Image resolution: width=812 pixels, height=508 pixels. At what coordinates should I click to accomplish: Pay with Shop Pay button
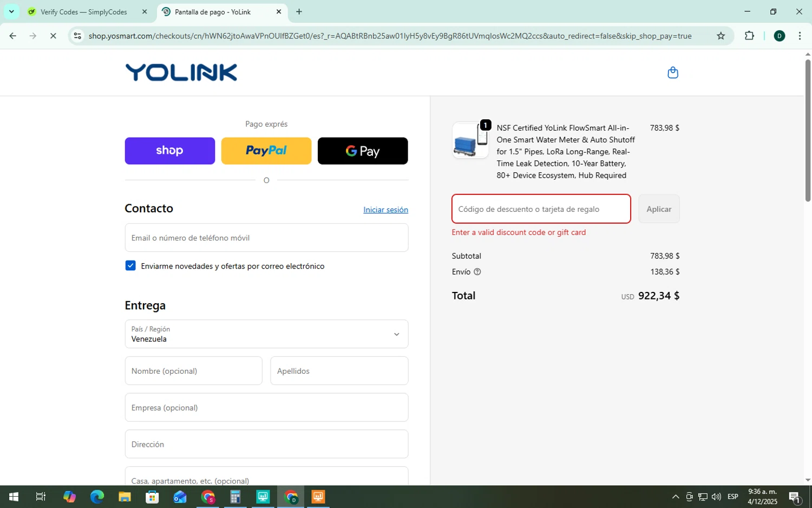pos(170,151)
